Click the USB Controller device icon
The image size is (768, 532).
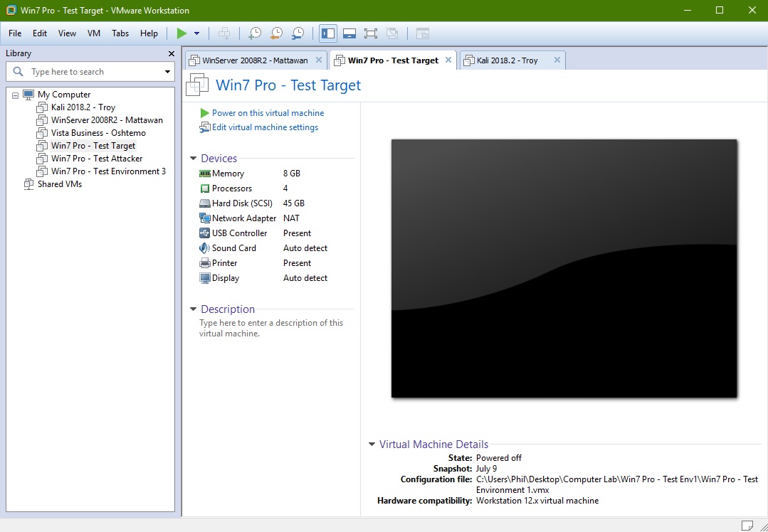pyautogui.click(x=205, y=233)
